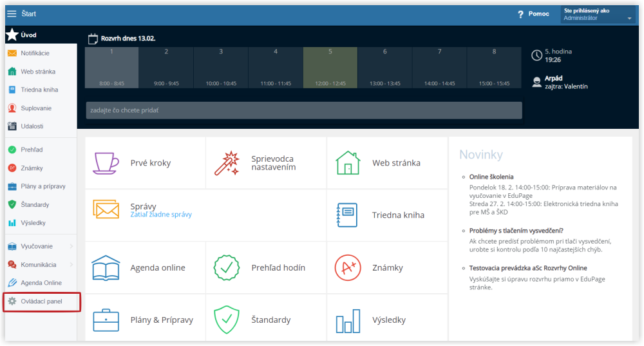Click Prehľad green check icon in sidebar

[x=12, y=149]
